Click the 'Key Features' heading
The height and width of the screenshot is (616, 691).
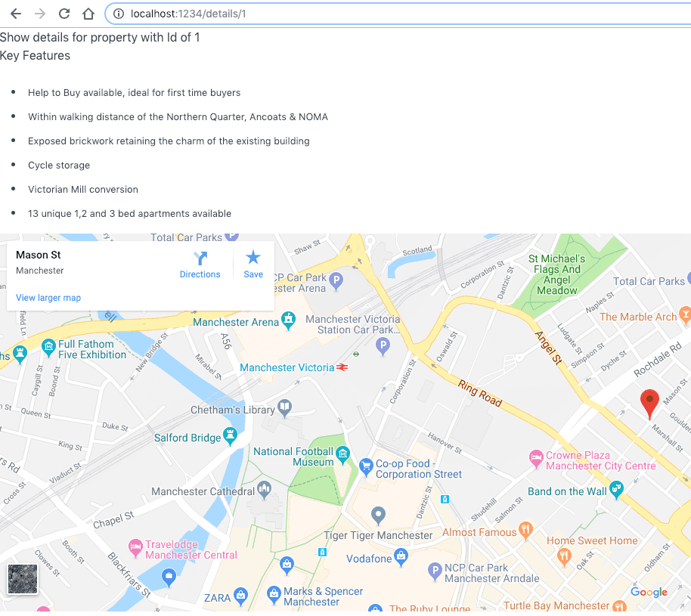tap(35, 55)
